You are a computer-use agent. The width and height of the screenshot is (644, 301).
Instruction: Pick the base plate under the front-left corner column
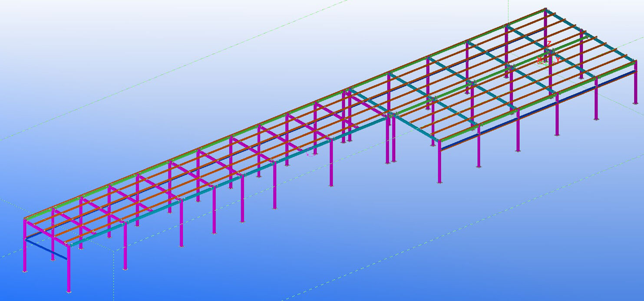pyautogui.click(x=69, y=292)
